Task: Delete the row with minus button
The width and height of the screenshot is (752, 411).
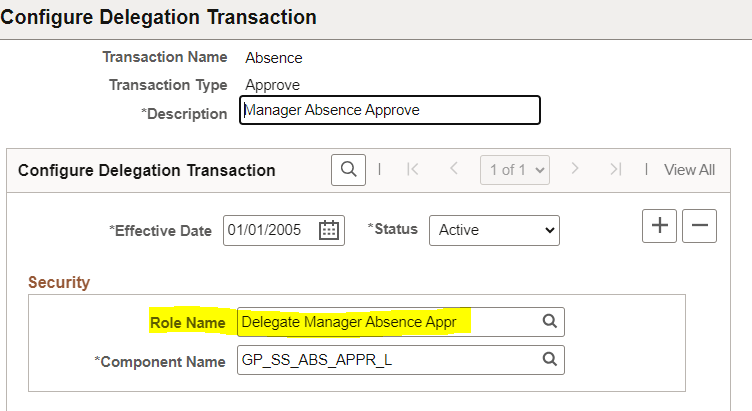Action: 699,226
